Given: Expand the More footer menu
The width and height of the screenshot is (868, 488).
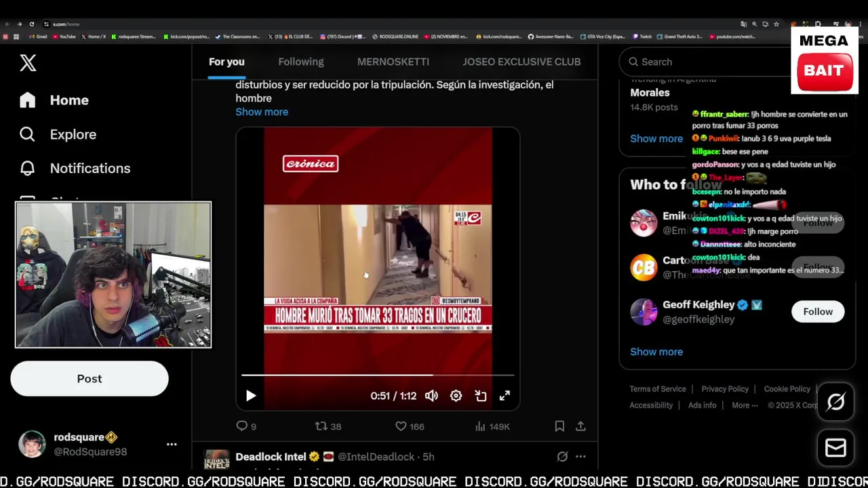Looking at the screenshot, I should coord(745,405).
